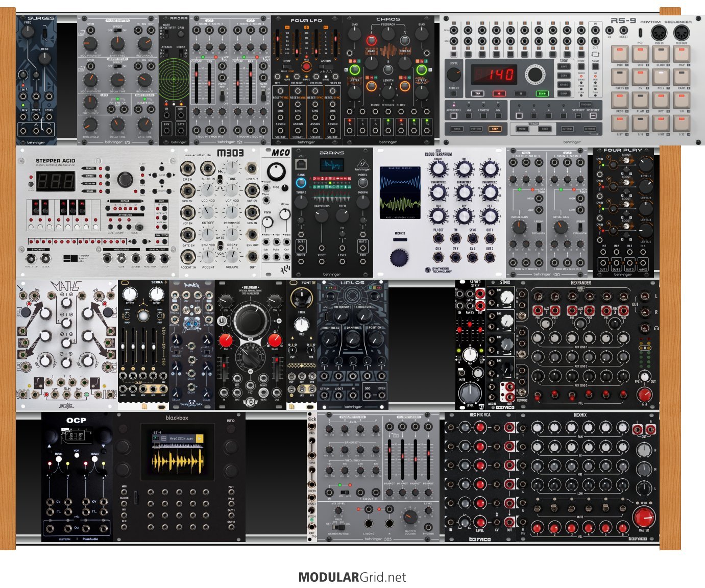
Task: Flip the waveform switch on the M303
Action: point(220,180)
